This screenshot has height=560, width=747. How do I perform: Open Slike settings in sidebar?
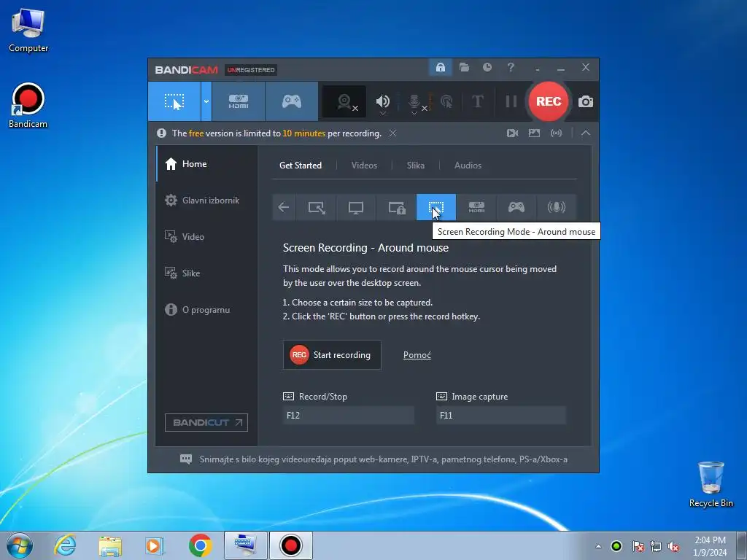(206, 273)
